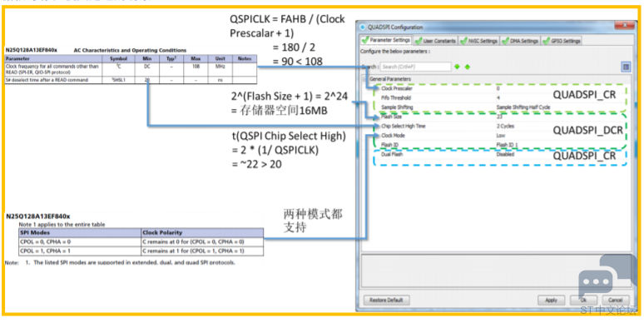Open the NVIC Settings tab
This screenshot has width=644, height=323.
pos(479,41)
